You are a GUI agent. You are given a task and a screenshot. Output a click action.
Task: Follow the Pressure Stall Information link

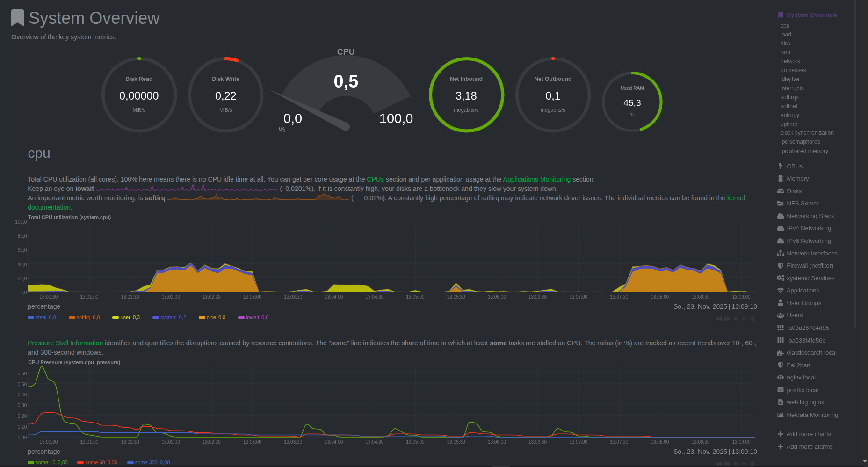point(65,343)
